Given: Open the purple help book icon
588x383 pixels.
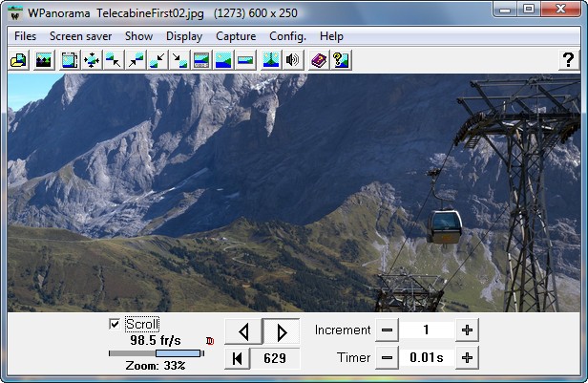Looking at the screenshot, I should (x=319, y=60).
